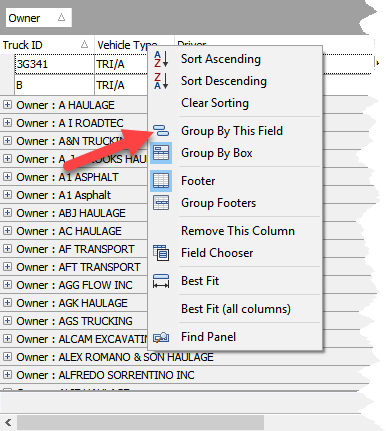
Task: Click the Sort Ascending A-Z icon
Action: [161, 59]
